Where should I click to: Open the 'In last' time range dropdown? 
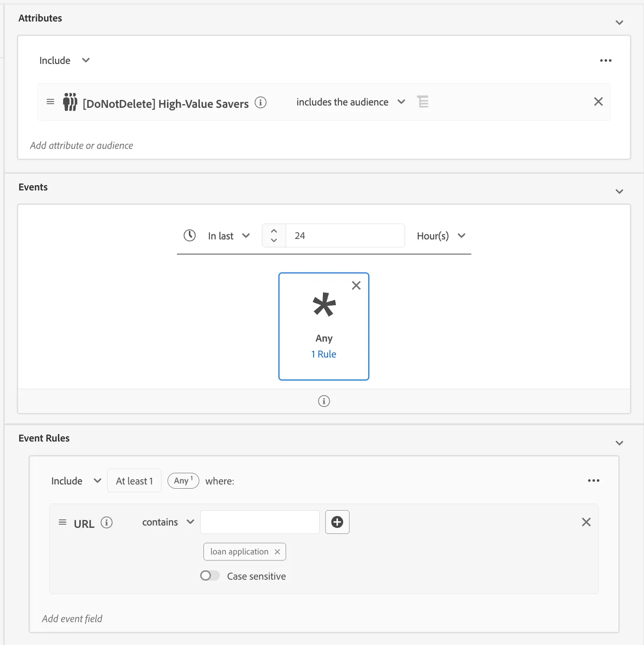click(x=229, y=236)
